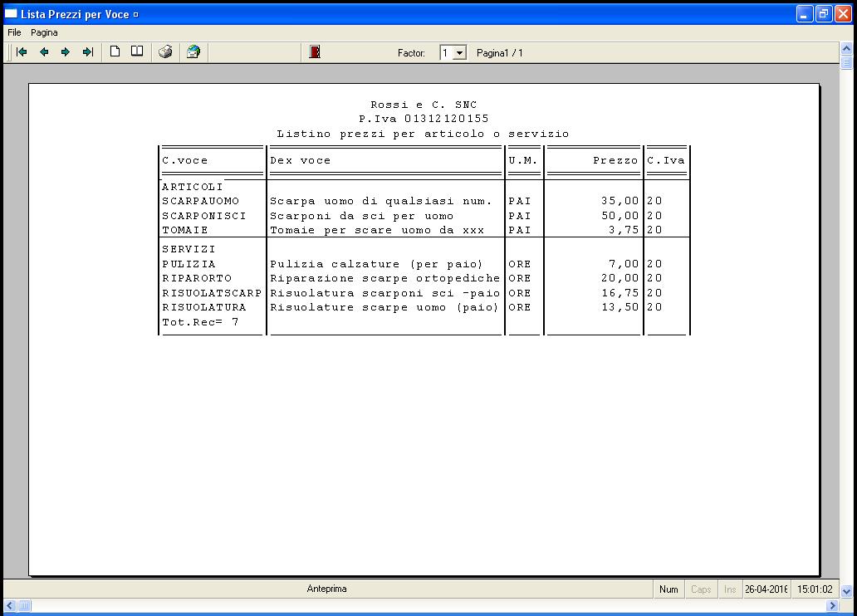Click 'Scarponi da sci per uomo' description

pyautogui.click(x=361, y=216)
